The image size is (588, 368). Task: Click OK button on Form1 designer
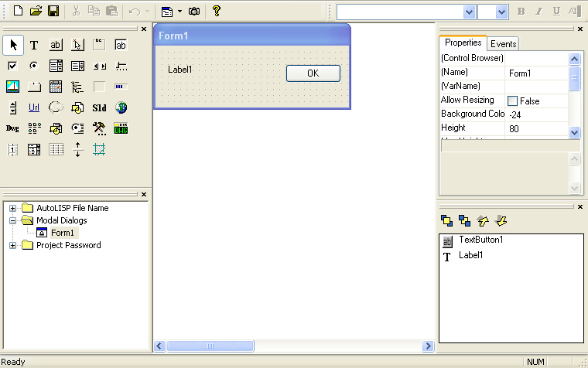[x=313, y=73]
